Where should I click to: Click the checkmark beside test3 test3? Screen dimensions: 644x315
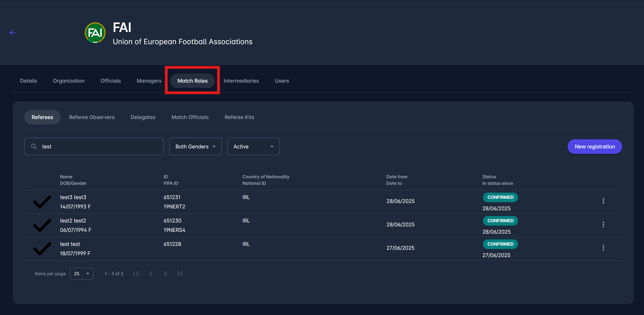[42, 202]
